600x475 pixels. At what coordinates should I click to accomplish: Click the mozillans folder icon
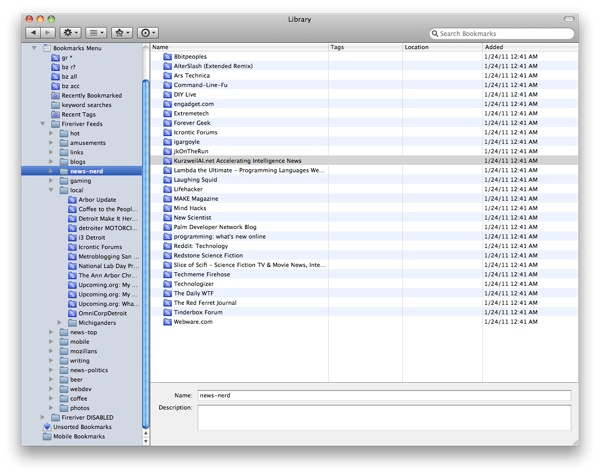pos(64,351)
